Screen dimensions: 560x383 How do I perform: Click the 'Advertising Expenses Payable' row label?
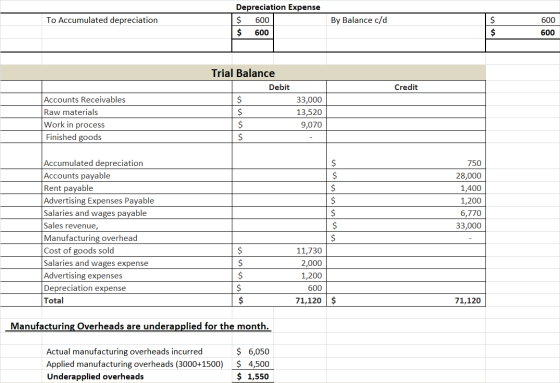[x=99, y=201]
